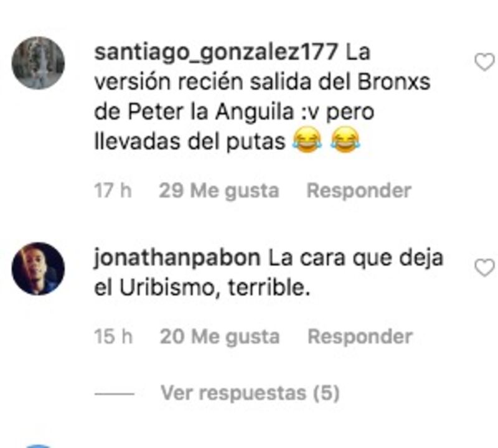Image resolution: width=498 pixels, height=448 pixels.
Task: Reply to santiago_gonzalez177 via Responder
Action: [x=359, y=191]
